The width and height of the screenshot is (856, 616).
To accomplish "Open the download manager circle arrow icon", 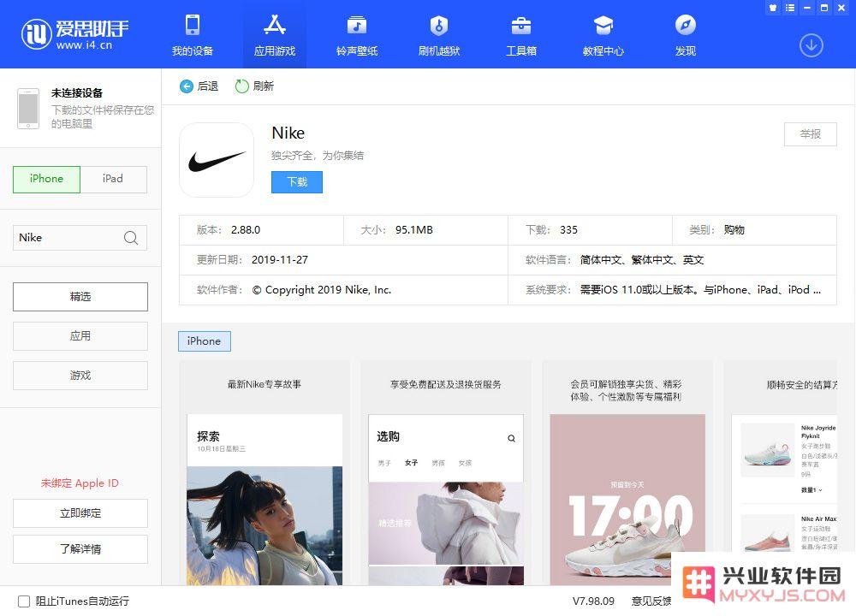I will click(811, 45).
